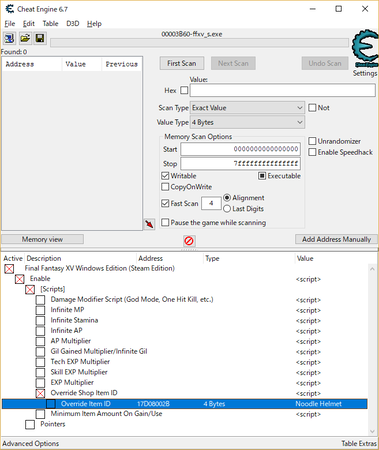This screenshot has width=379, height=450.
Task: Click the scan Value input field
Action: click(x=283, y=90)
